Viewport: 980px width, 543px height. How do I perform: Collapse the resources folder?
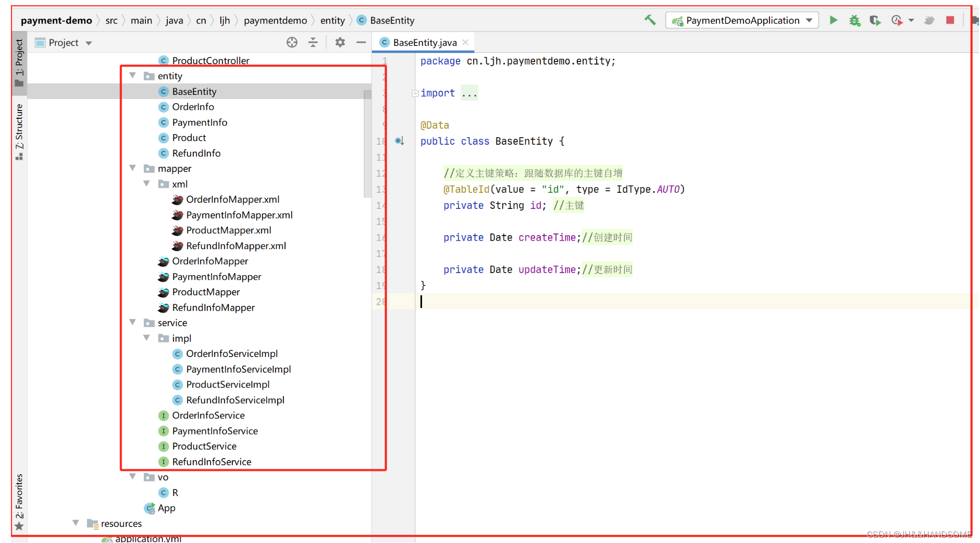76,523
